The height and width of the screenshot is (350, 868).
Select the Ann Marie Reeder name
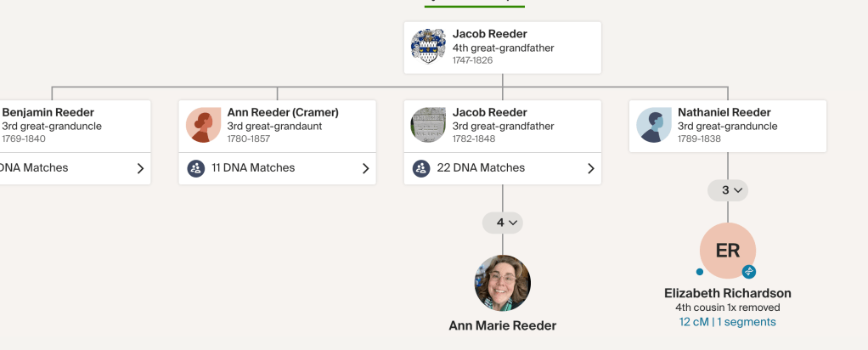(502, 325)
